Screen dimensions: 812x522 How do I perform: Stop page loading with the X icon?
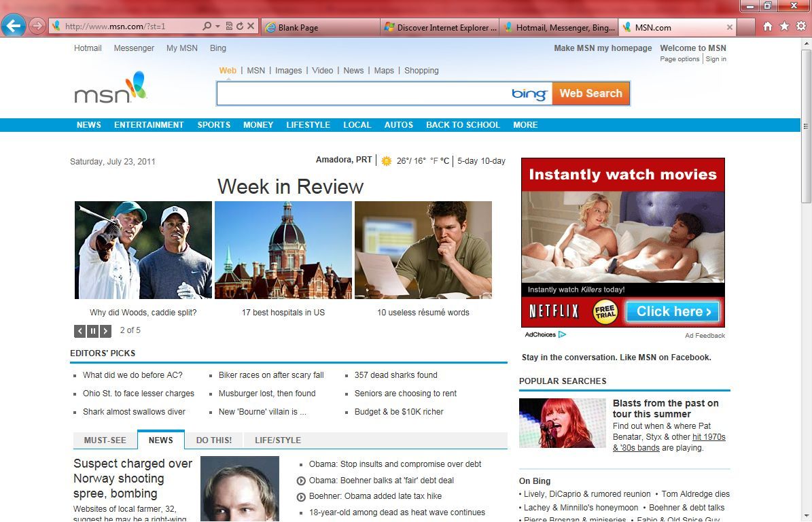[x=249, y=25]
